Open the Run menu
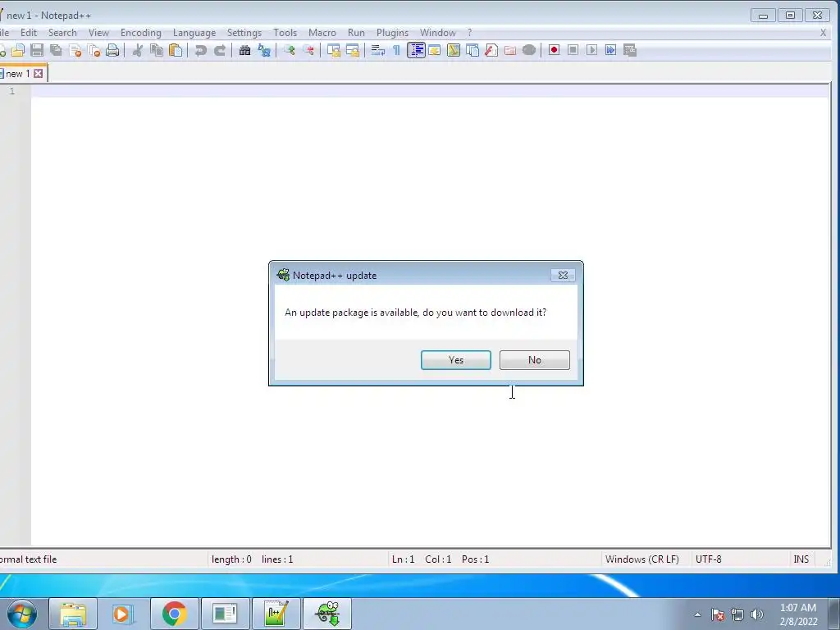 [356, 33]
